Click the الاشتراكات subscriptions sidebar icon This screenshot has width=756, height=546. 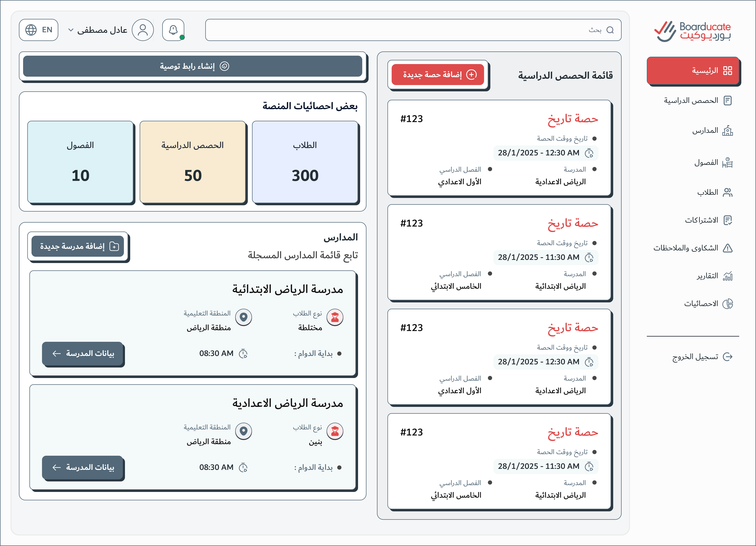pos(728,220)
